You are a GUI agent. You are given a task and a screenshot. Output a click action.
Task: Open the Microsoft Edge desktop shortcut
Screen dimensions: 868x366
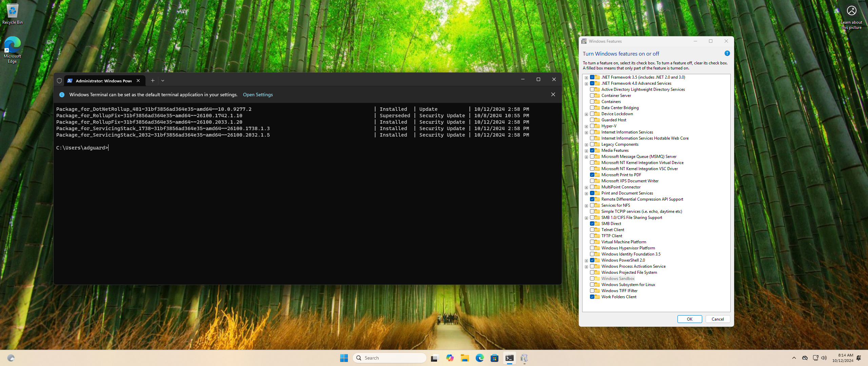[x=13, y=49]
